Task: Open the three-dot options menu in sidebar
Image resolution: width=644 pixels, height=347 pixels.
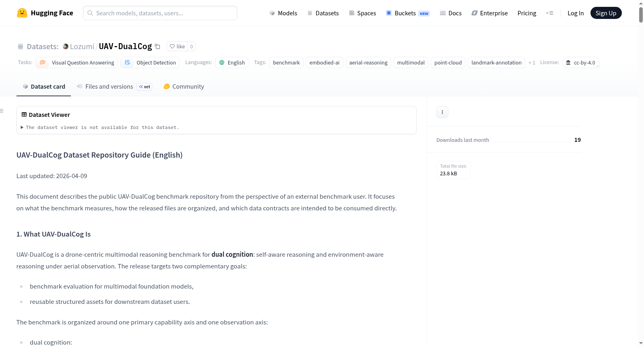Action: (x=442, y=112)
